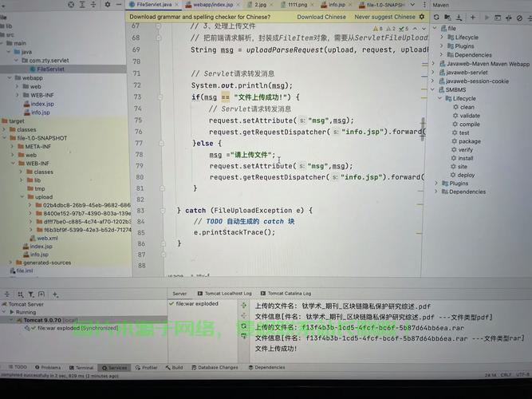This screenshot has height=399, width=532.
Task: Add service with plus icon
Action: pyautogui.click(x=55, y=294)
